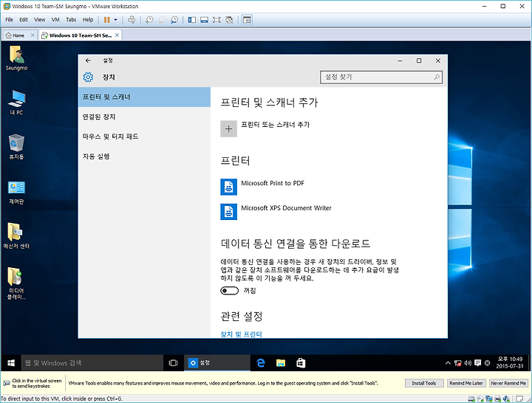Click the 설정 taskbar button
Viewport: 532px width, 403px height.
point(217,363)
